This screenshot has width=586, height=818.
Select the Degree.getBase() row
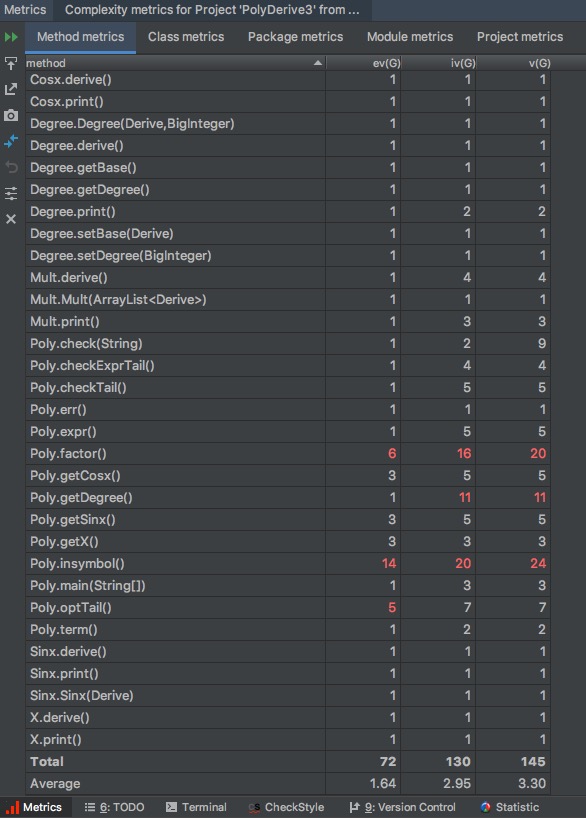pos(288,167)
